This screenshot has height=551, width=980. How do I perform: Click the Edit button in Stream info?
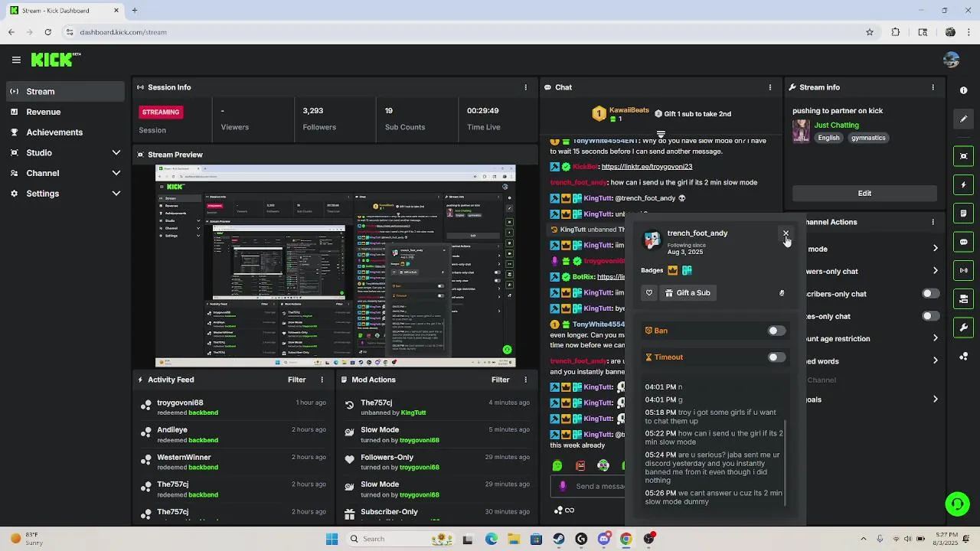point(864,193)
